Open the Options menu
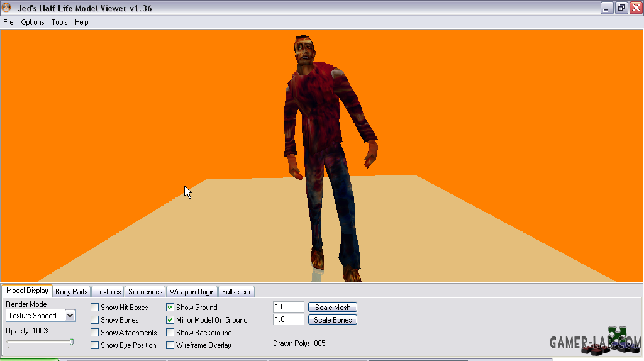Screen dimensions: 644x361 pos(33,22)
